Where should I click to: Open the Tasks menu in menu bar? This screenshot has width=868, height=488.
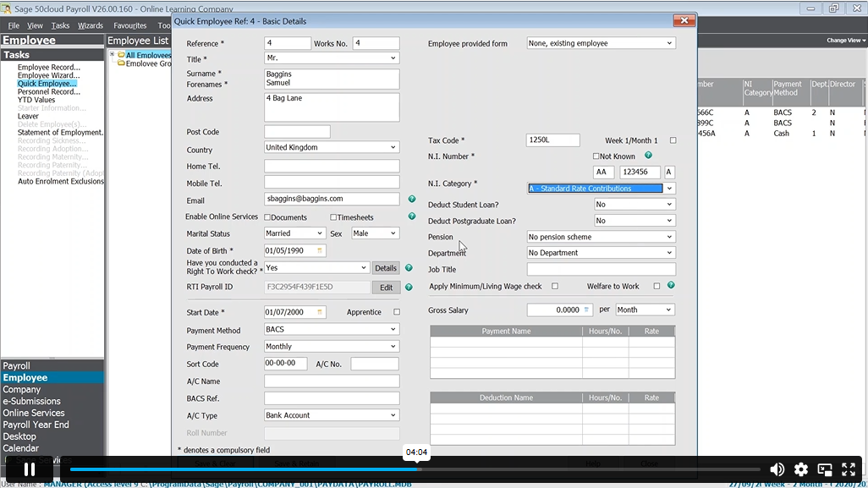[60, 26]
